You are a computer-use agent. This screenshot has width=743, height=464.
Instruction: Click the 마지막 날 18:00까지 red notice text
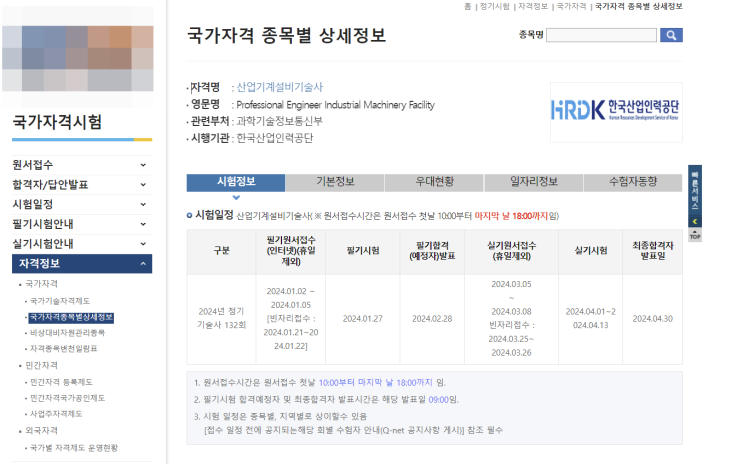point(511,216)
